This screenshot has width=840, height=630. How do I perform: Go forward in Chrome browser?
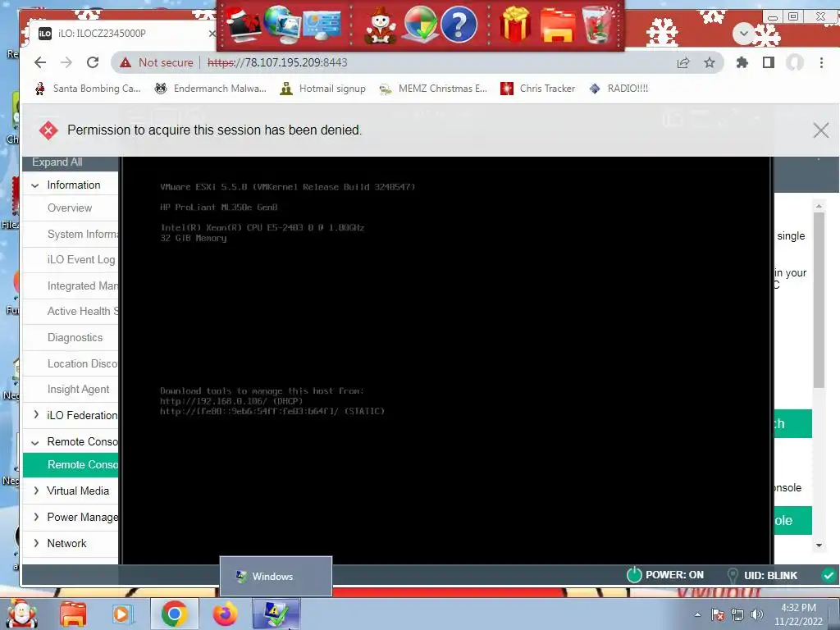coord(66,62)
